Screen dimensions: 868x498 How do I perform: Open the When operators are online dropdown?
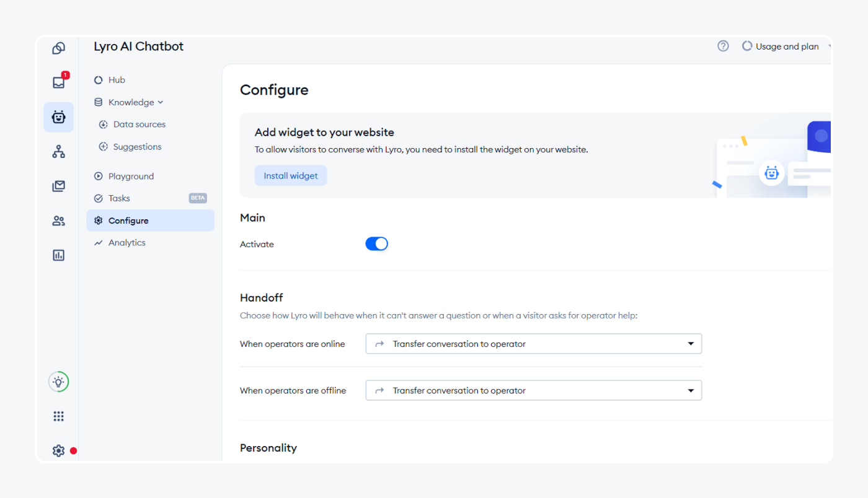[x=534, y=344]
